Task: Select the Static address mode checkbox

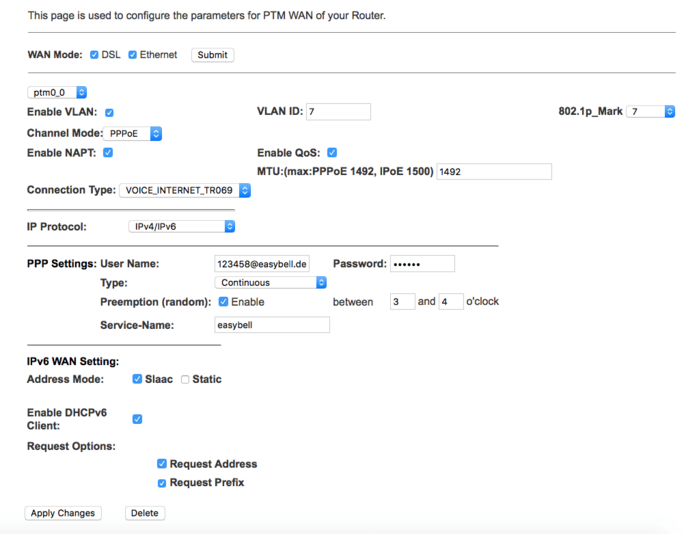Action: click(185, 379)
